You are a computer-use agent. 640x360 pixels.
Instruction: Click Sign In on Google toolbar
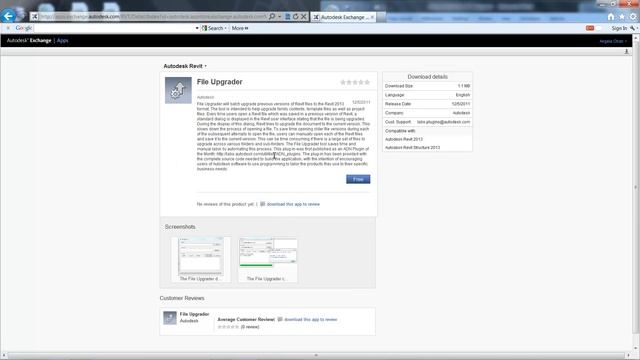point(619,28)
